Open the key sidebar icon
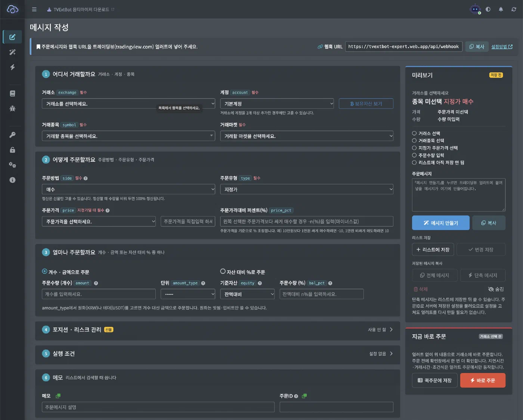 [12, 135]
